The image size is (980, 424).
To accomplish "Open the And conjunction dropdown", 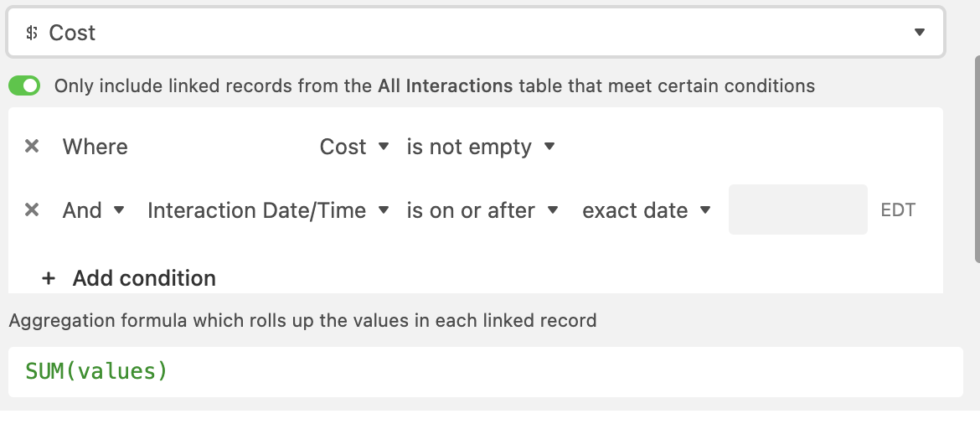I will [93, 210].
